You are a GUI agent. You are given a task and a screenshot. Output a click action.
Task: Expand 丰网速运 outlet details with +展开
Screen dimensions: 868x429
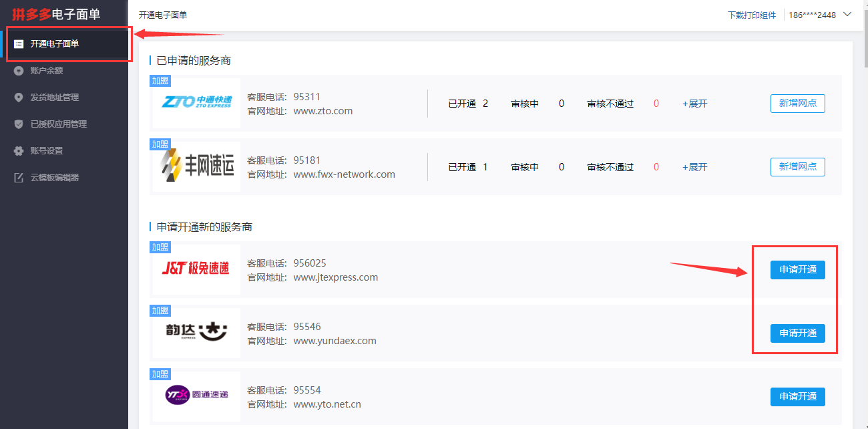[x=694, y=167]
